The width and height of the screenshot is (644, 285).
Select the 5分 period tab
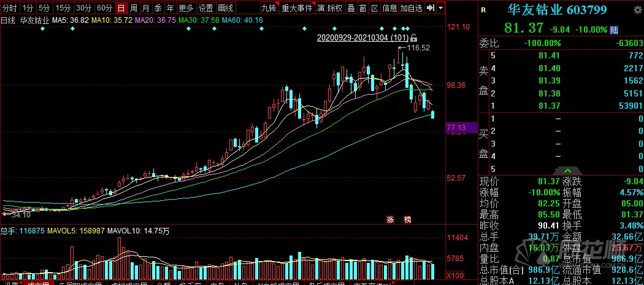coord(44,8)
